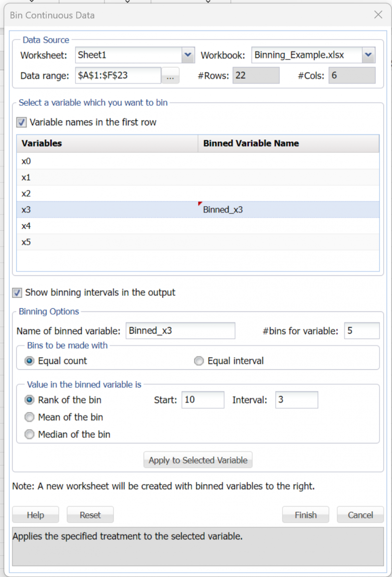Disable Show binning intervals in the output

18,292
